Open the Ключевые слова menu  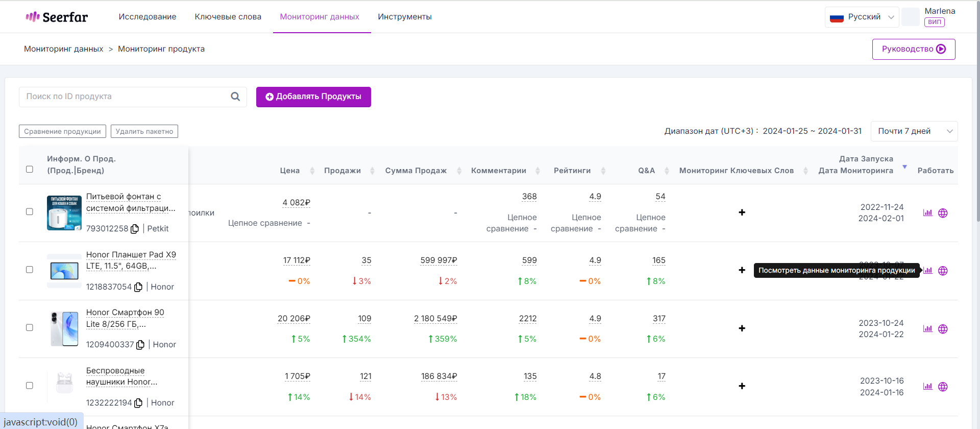[228, 17]
